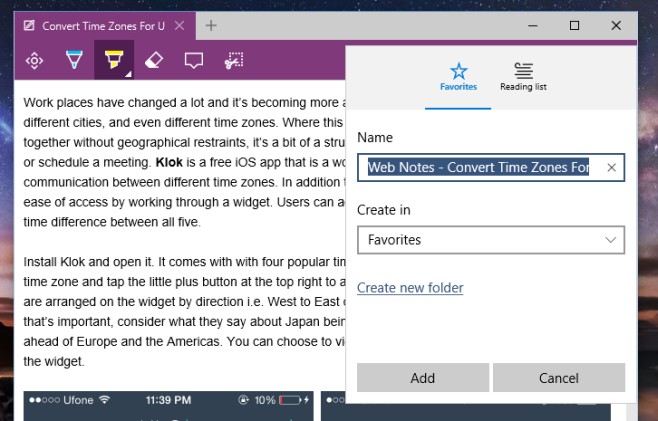This screenshot has width=658, height=421.
Task: Add a typed note with comment icon
Action: (x=193, y=60)
